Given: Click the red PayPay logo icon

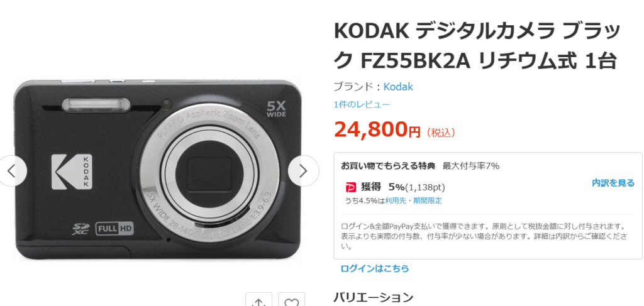Looking at the screenshot, I should [351, 187].
